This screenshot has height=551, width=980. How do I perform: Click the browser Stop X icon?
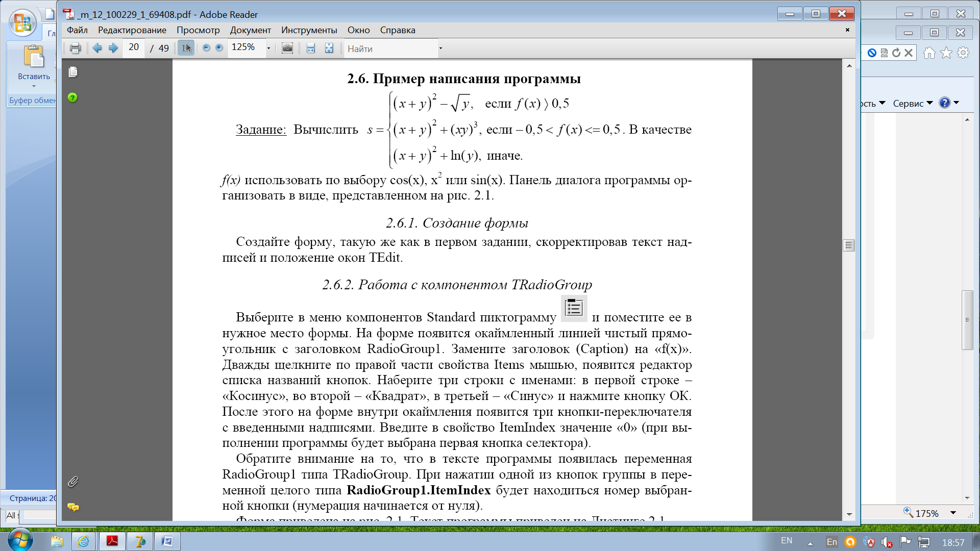pyautogui.click(x=909, y=53)
